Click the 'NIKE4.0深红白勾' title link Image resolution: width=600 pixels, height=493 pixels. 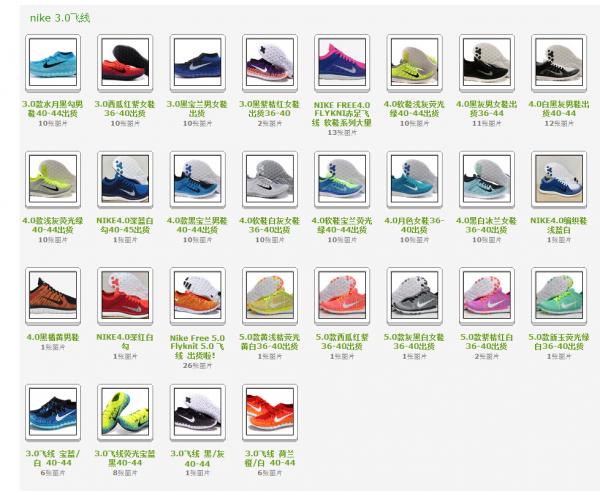[x=125, y=341]
